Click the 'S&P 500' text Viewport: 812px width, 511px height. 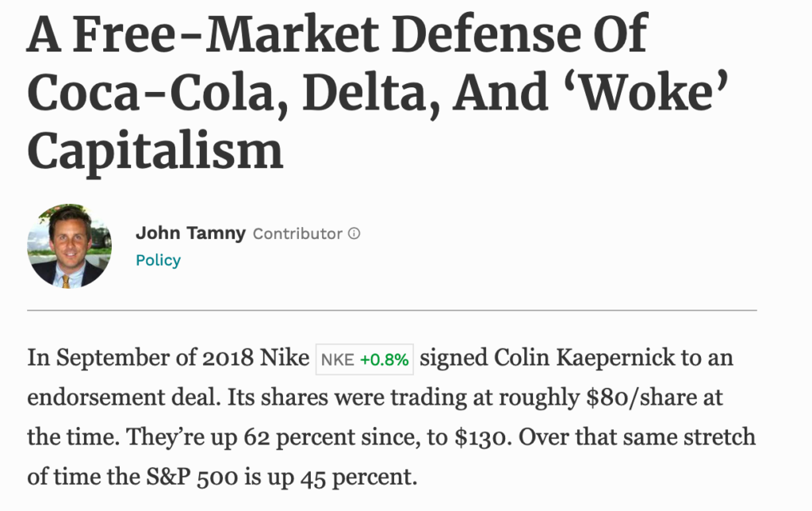192,477
